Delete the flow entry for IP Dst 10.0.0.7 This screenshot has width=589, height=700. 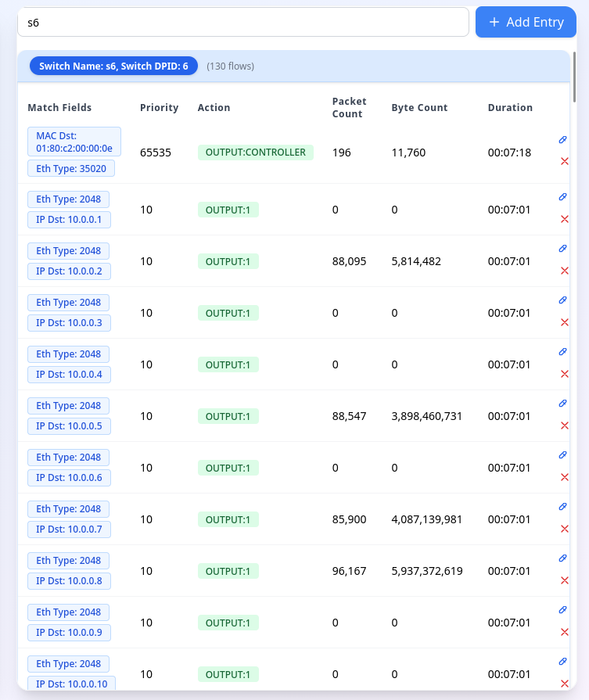564,529
